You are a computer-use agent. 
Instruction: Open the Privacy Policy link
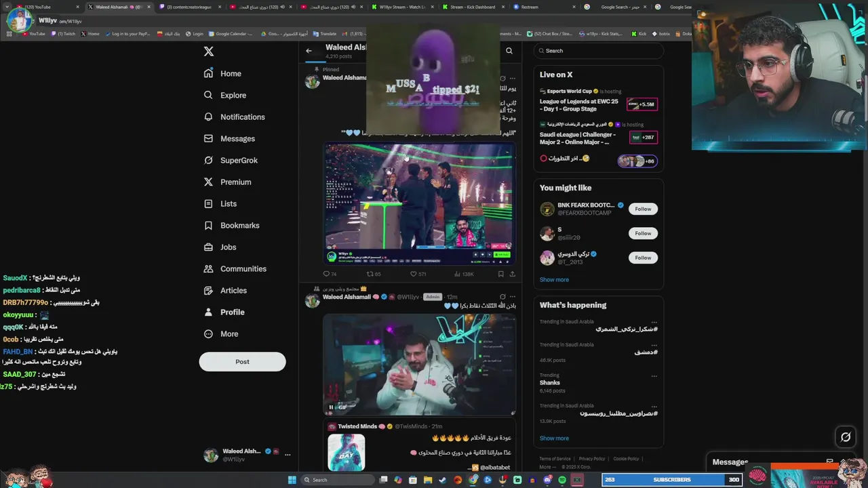592,459
